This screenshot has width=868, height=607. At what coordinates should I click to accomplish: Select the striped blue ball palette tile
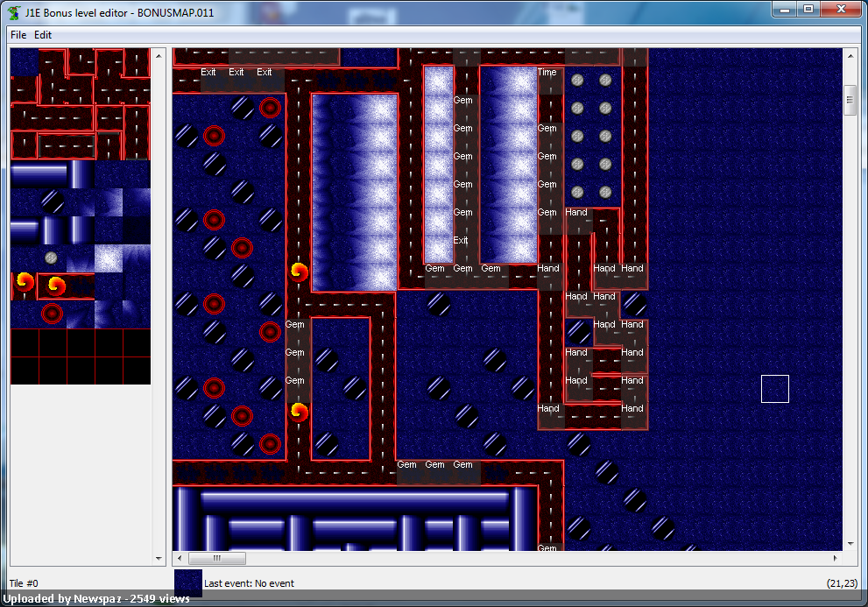[53, 202]
